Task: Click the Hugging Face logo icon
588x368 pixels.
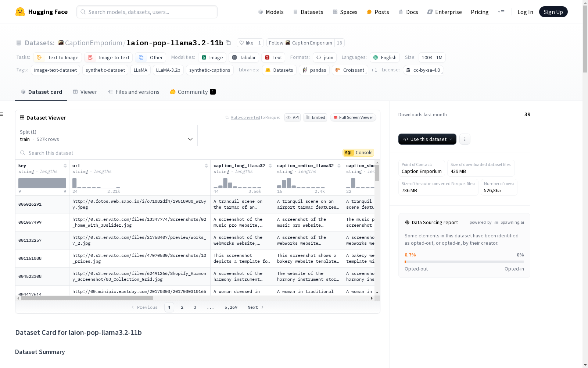Action: [20, 12]
